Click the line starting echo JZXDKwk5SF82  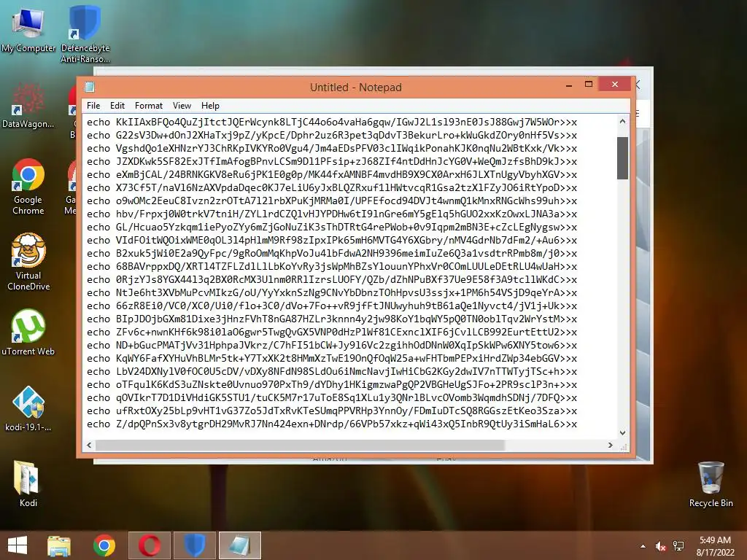(x=332, y=161)
